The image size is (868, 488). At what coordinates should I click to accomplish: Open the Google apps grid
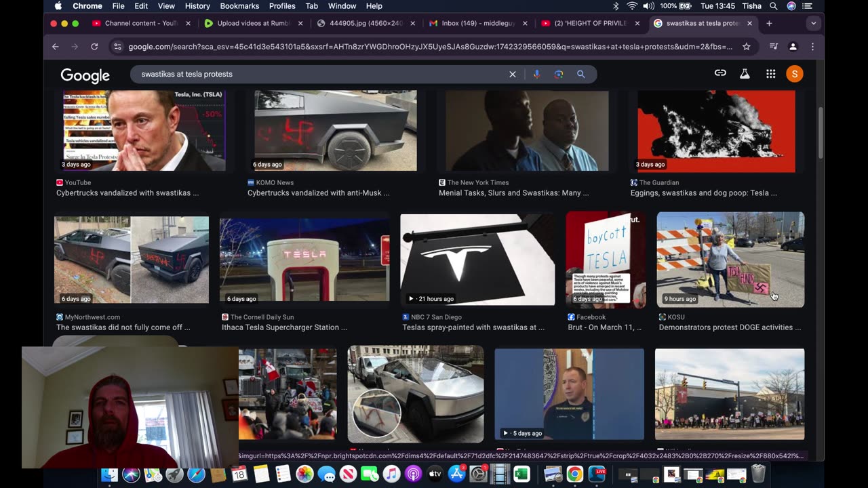[770, 74]
